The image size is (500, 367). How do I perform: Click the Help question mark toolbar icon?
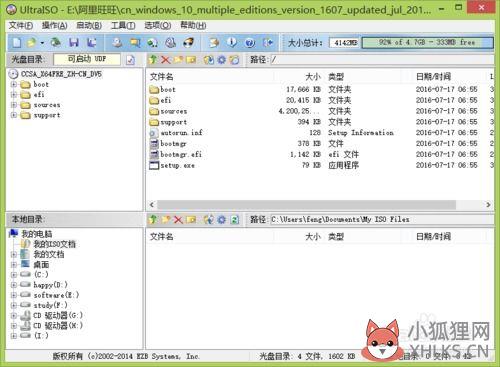[250, 42]
